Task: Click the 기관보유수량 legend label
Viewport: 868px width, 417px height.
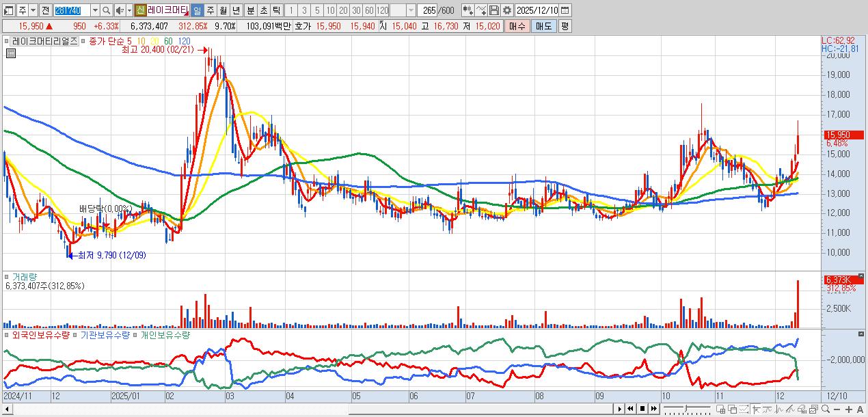Action: pyautogui.click(x=106, y=335)
